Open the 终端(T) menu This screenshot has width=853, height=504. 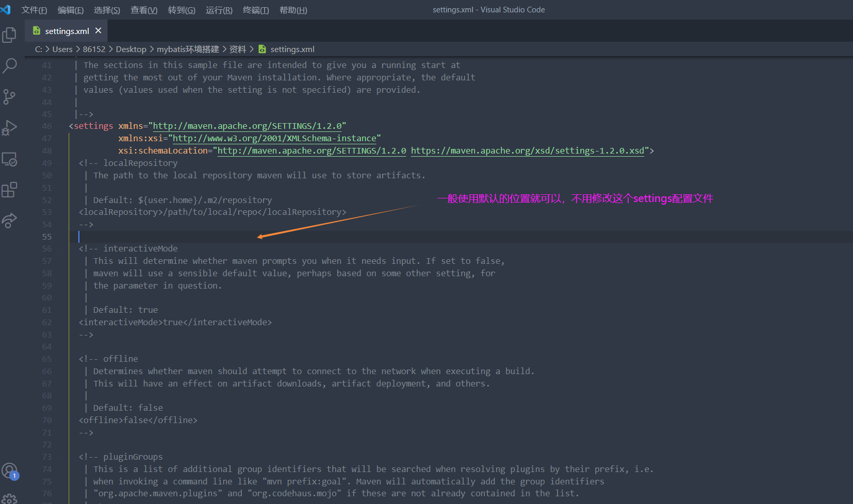tap(256, 10)
